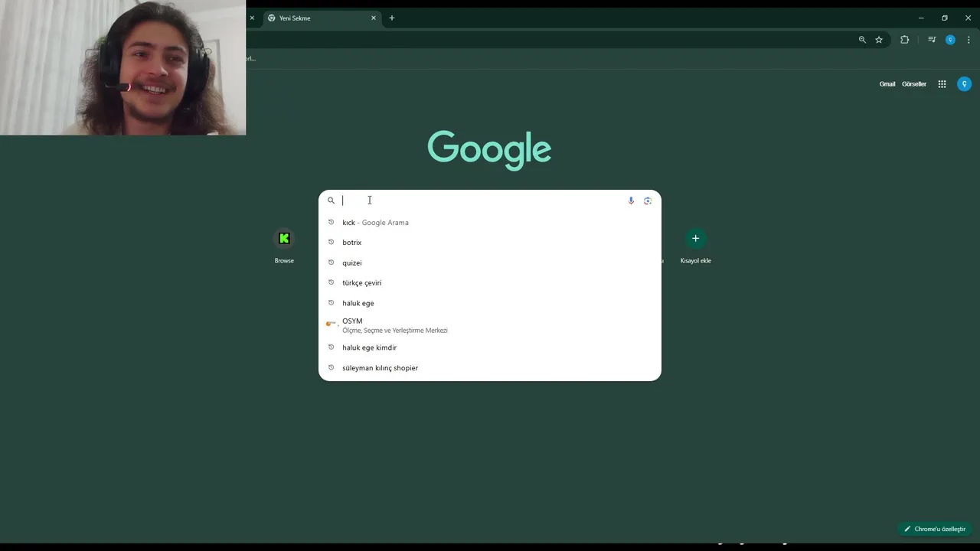The width and height of the screenshot is (980, 551).
Task: Click the ÖSYM site favicon
Action: click(331, 324)
